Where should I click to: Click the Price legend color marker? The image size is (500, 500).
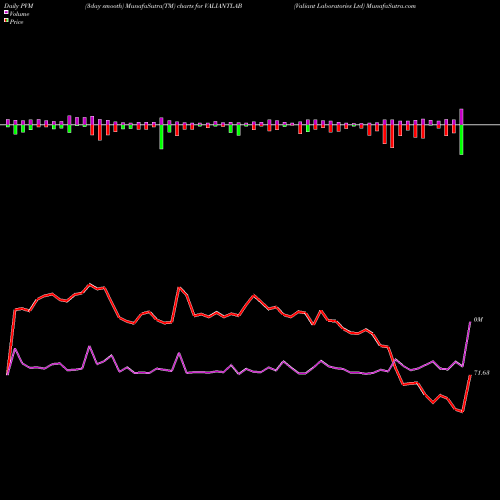click(6, 21)
